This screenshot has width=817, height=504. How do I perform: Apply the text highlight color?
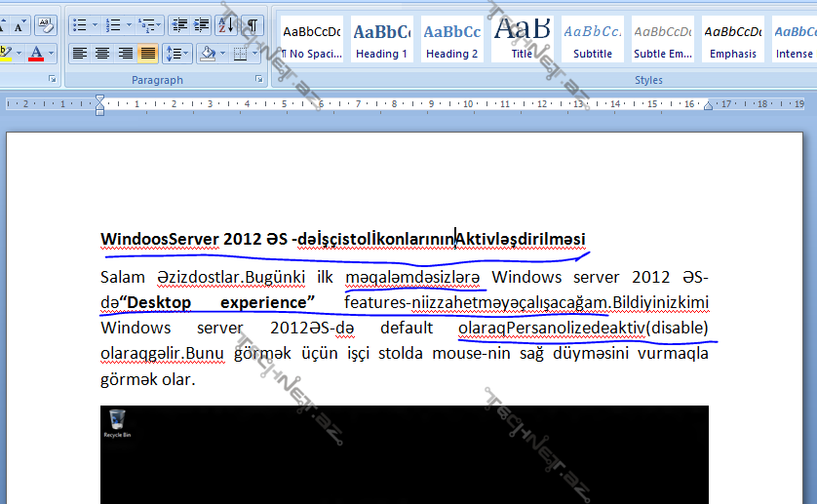click(x=6, y=54)
